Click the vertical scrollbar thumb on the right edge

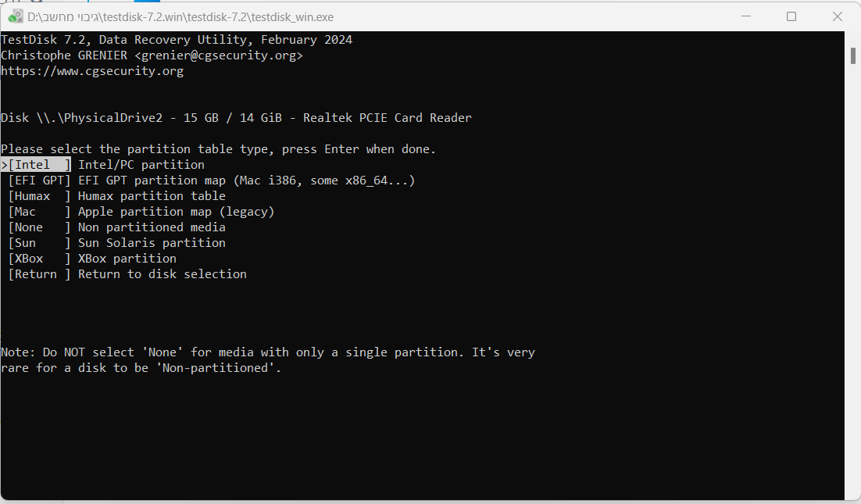pyautogui.click(x=852, y=55)
